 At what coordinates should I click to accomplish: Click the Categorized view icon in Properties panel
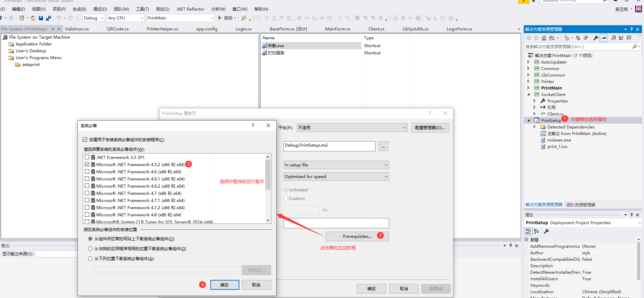click(529, 231)
